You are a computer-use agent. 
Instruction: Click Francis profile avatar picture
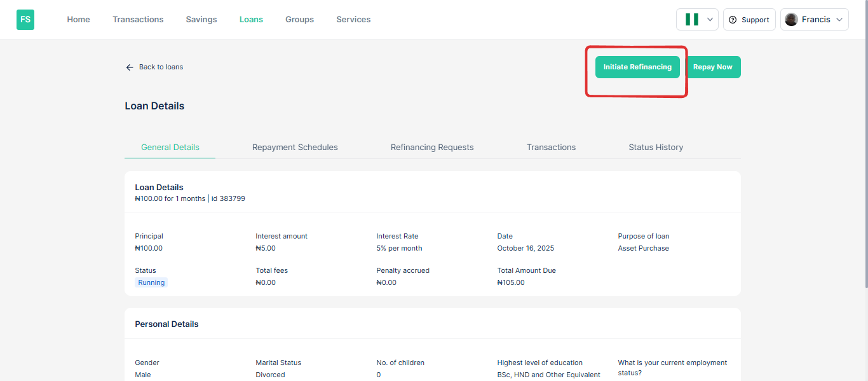791,20
